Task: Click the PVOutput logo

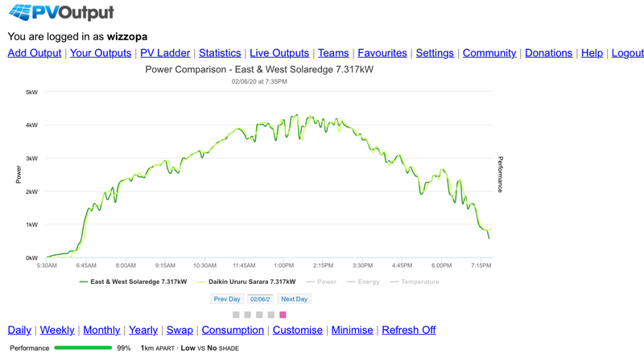Action: (61, 13)
